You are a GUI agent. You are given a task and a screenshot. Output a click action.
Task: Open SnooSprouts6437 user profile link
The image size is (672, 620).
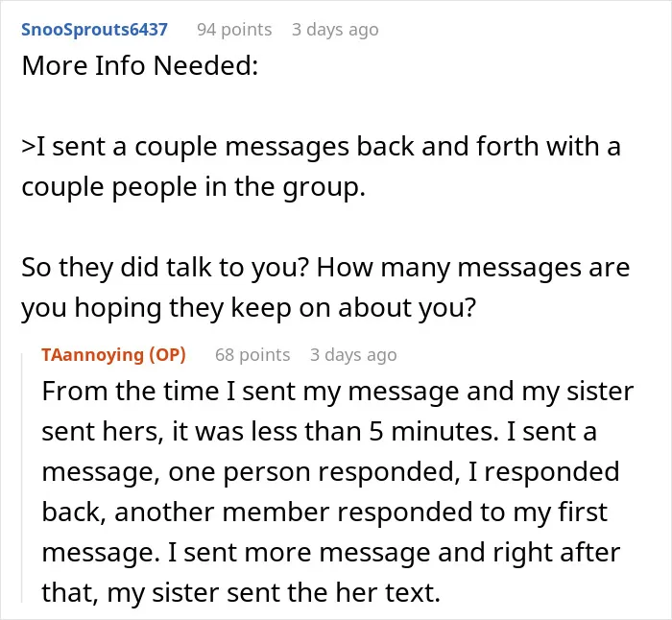tap(94, 30)
